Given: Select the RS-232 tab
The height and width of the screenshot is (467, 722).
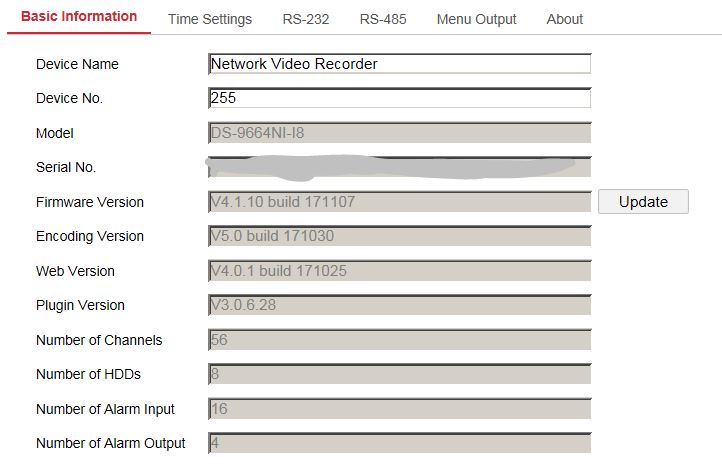Looking at the screenshot, I should 306,19.
